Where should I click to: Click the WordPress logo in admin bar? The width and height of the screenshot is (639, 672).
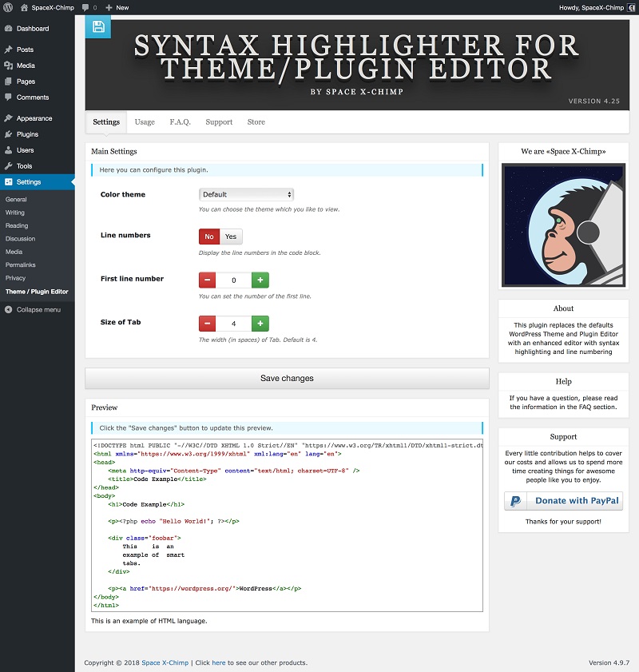pyautogui.click(x=9, y=7)
